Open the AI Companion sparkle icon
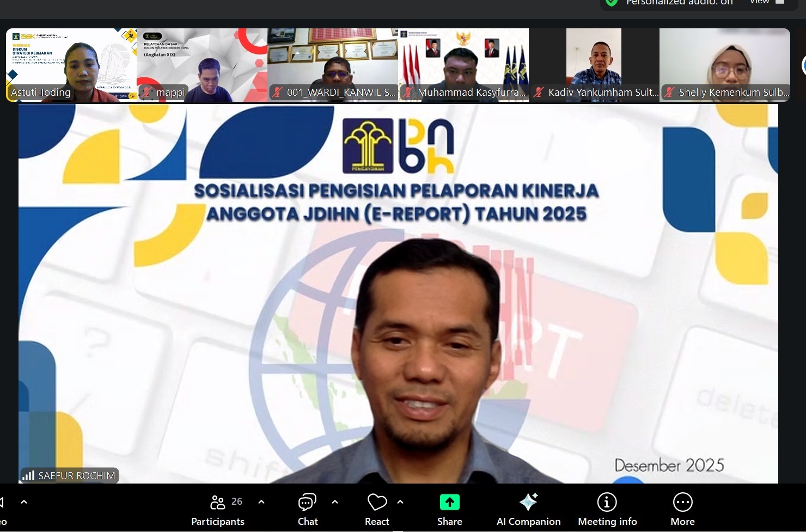The height and width of the screenshot is (532, 806). point(528,502)
